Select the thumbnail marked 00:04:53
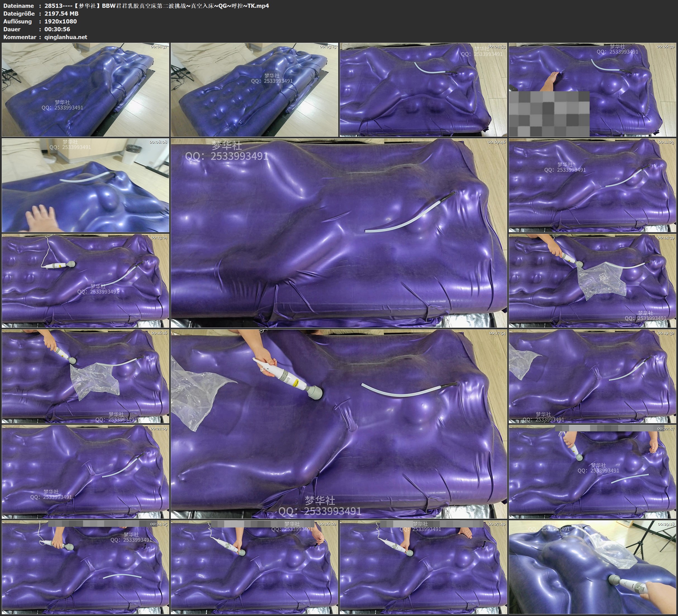Viewport: 678px width, 616px height. 423,89
